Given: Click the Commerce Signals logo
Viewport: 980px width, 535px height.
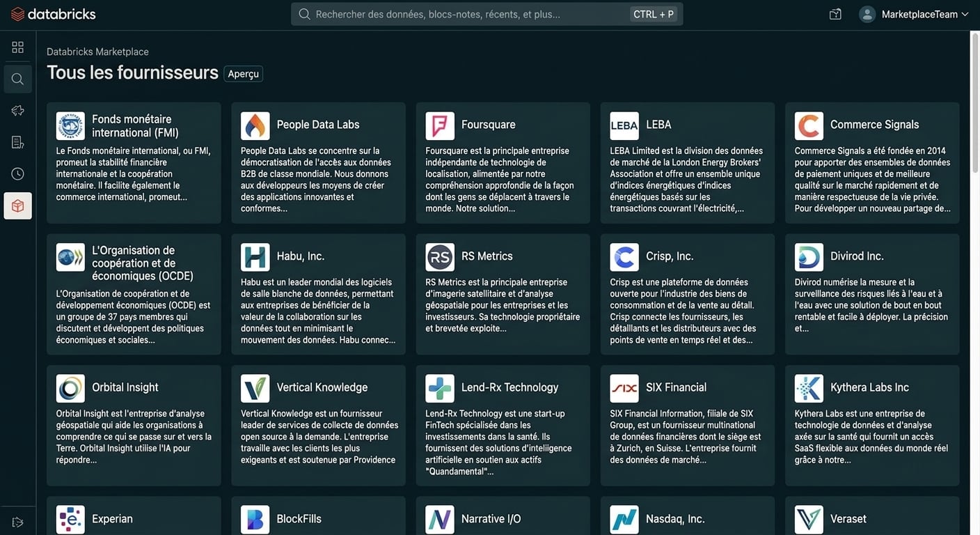Looking at the screenshot, I should coord(809,126).
